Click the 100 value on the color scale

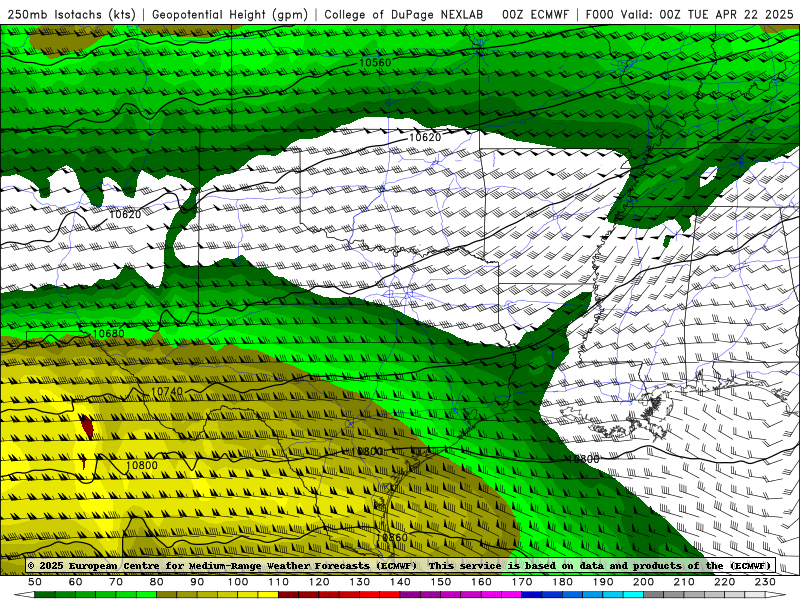point(238,582)
